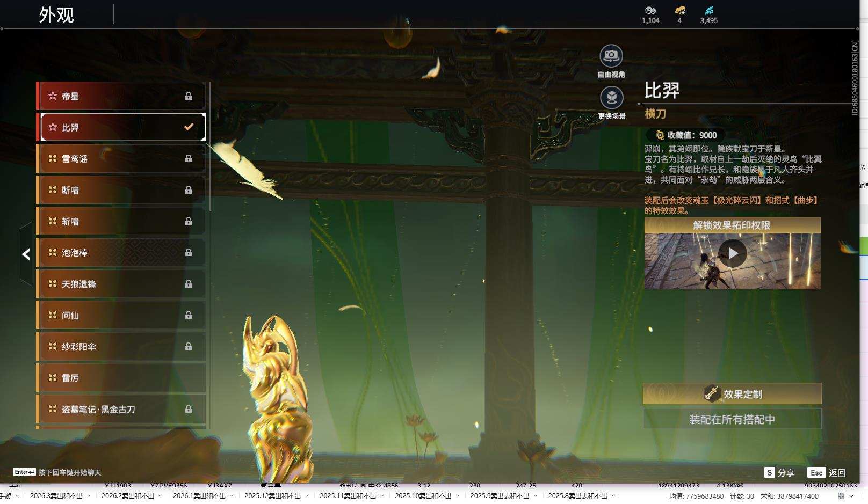The height and width of the screenshot is (504, 868).
Task: Click 返回 to go back
Action: 837,473
